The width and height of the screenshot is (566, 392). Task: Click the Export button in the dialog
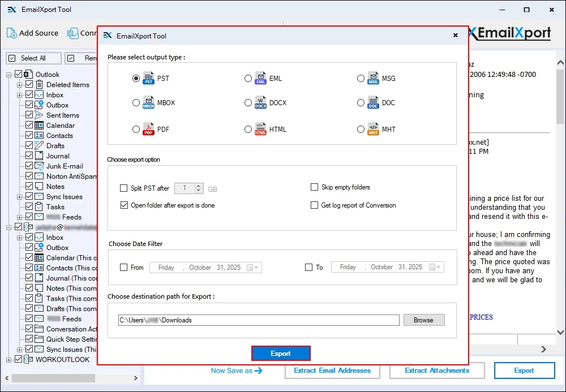281,352
